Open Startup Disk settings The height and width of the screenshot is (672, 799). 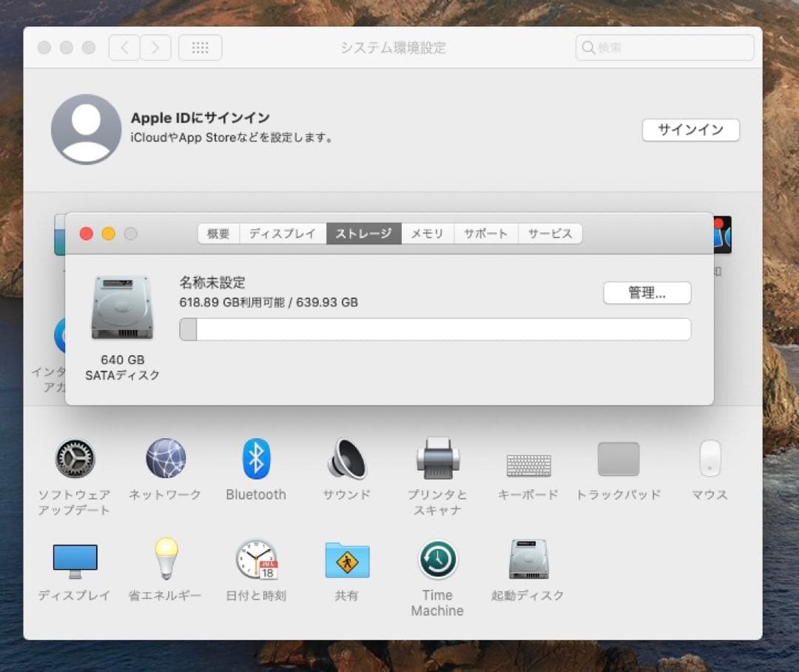pos(527,561)
